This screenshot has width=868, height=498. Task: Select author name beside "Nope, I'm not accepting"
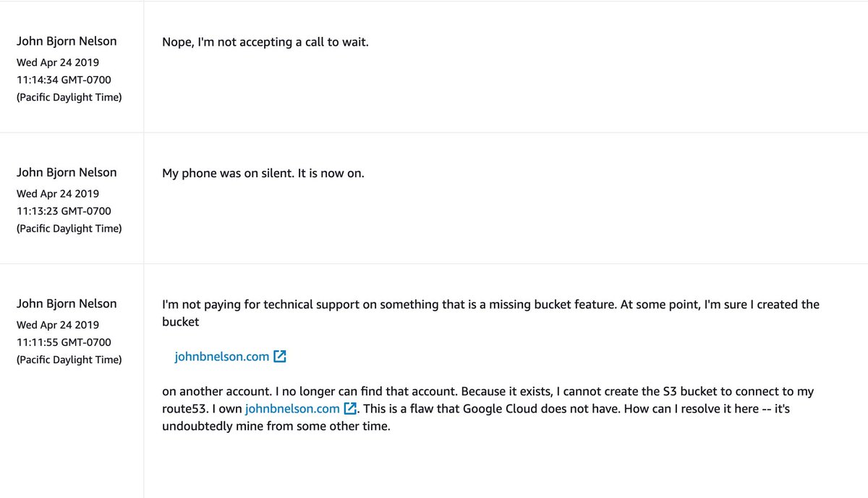(67, 41)
